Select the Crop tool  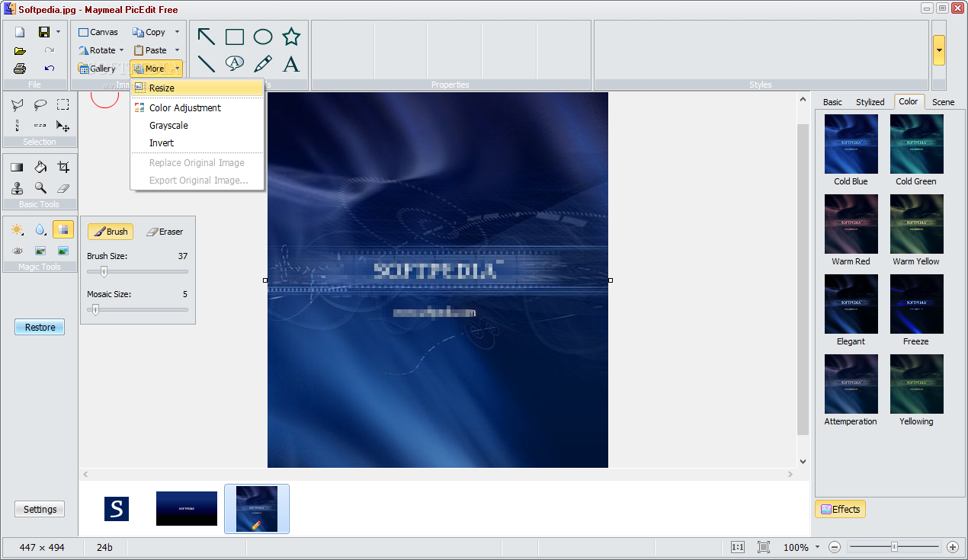point(63,168)
